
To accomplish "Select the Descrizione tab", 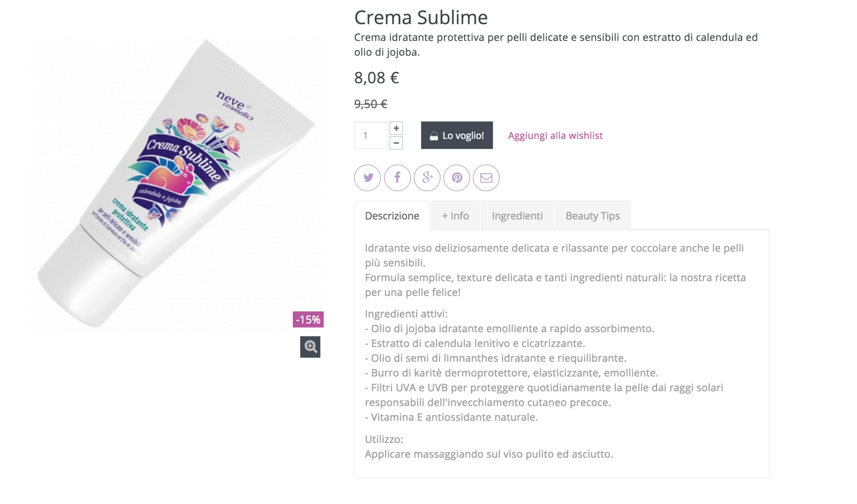I will pos(392,216).
